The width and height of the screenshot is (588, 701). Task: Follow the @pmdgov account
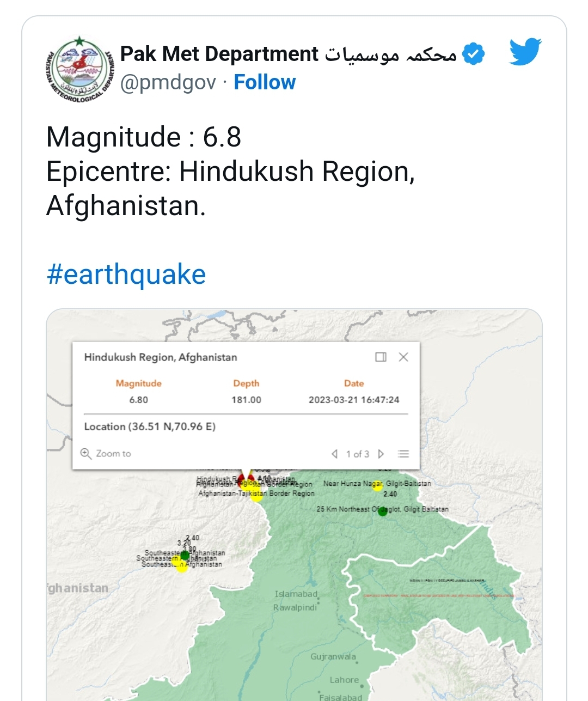tap(265, 82)
